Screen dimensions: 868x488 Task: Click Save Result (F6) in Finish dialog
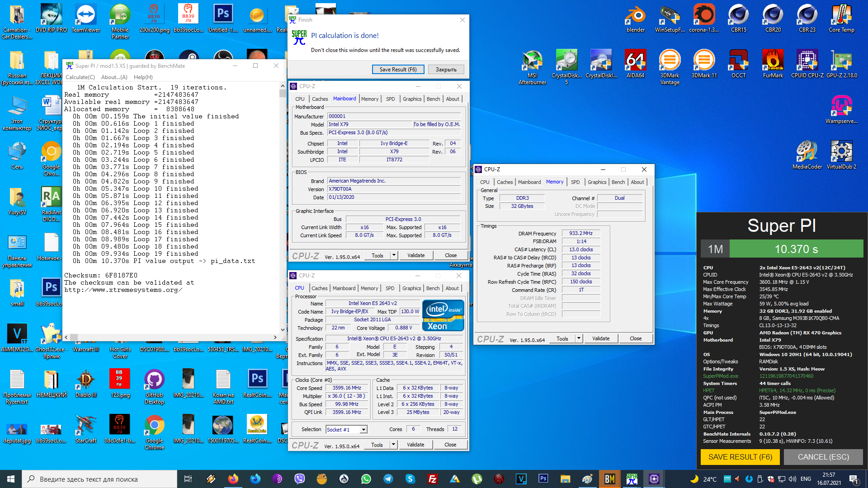[398, 70]
